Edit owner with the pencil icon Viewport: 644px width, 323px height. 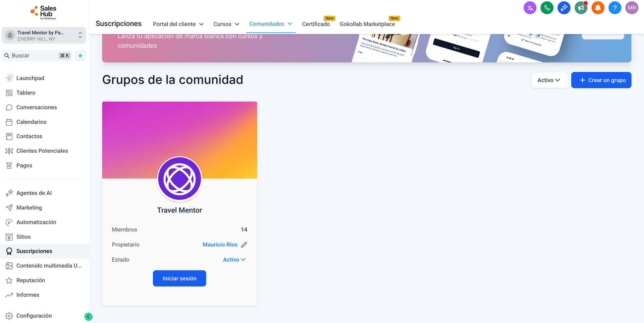pyautogui.click(x=244, y=245)
